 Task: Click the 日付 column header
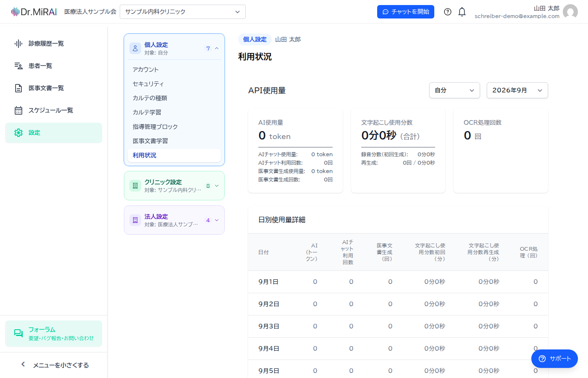pos(263,252)
